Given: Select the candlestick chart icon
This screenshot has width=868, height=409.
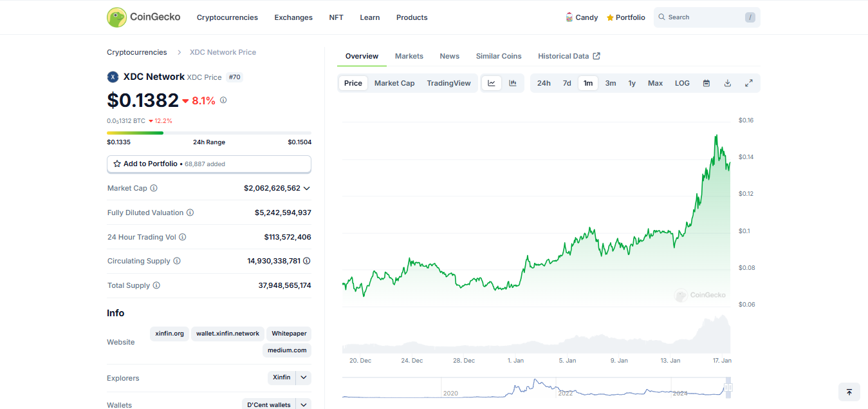Looking at the screenshot, I should tap(513, 83).
